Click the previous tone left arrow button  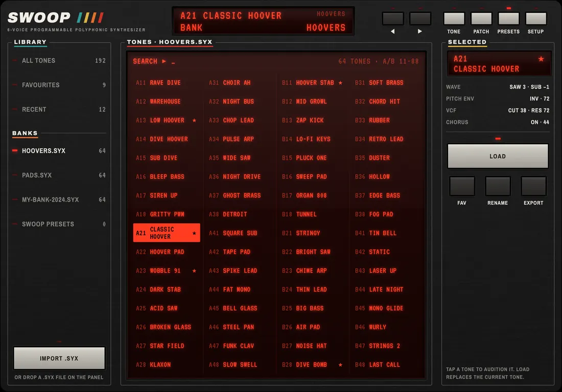pyautogui.click(x=393, y=18)
